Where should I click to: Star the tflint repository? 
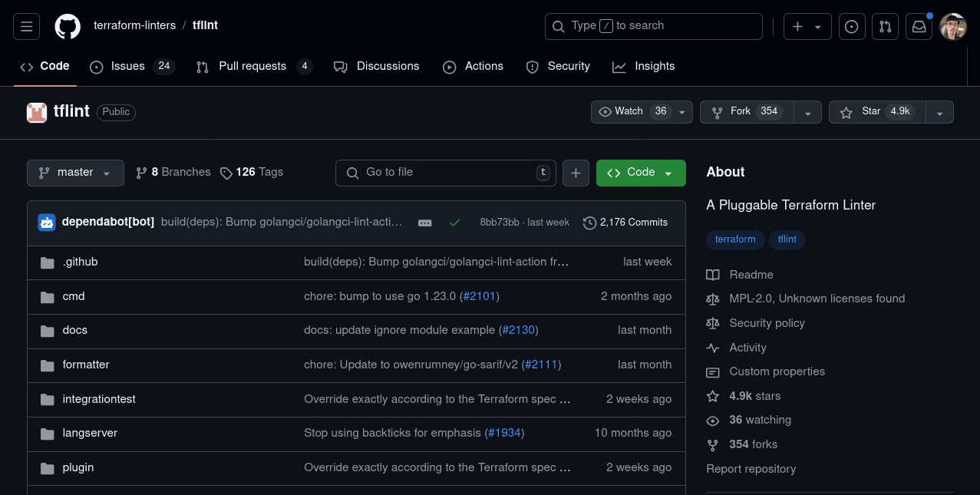[877, 112]
